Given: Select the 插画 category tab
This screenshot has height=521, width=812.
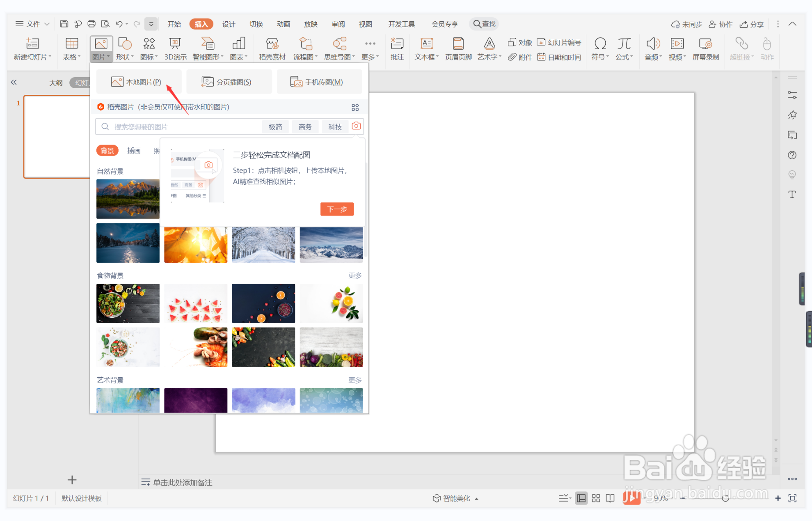Looking at the screenshot, I should (134, 151).
